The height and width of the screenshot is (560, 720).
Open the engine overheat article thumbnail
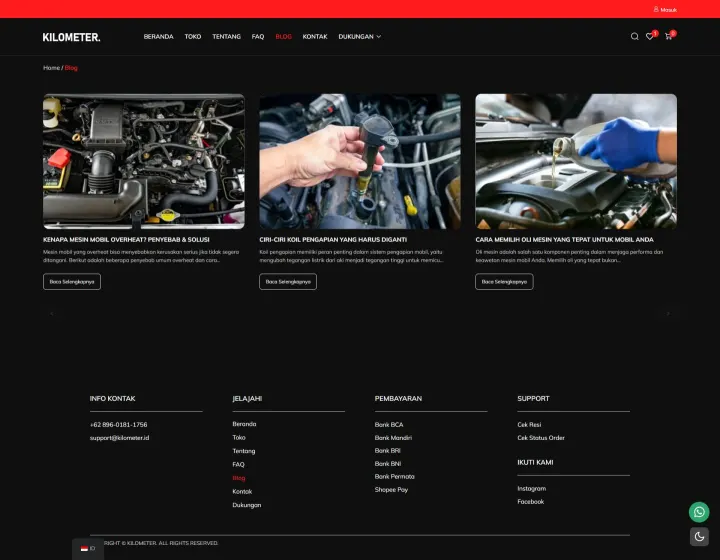pos(144,161)
